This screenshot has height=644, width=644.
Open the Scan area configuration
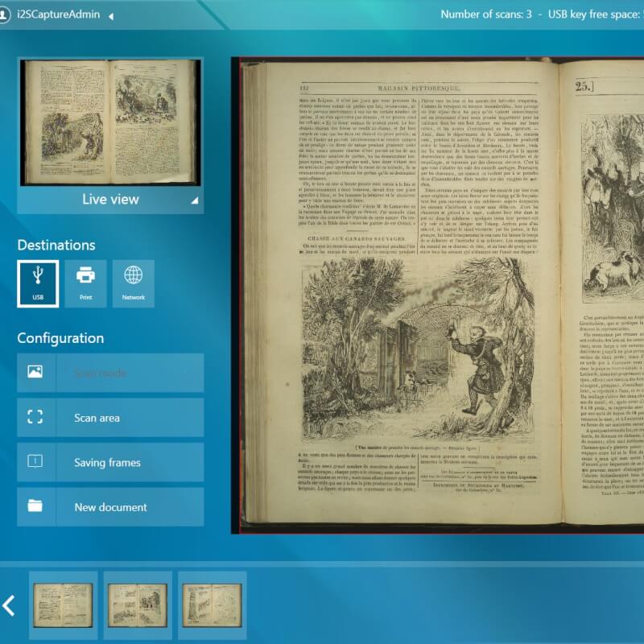(110, 417)
